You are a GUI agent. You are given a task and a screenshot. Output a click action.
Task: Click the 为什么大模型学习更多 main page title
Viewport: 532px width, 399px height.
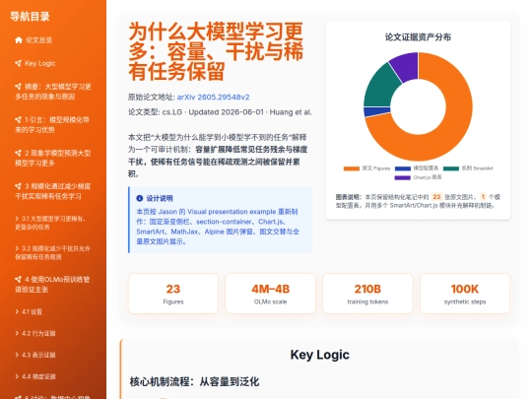(216, 51)
